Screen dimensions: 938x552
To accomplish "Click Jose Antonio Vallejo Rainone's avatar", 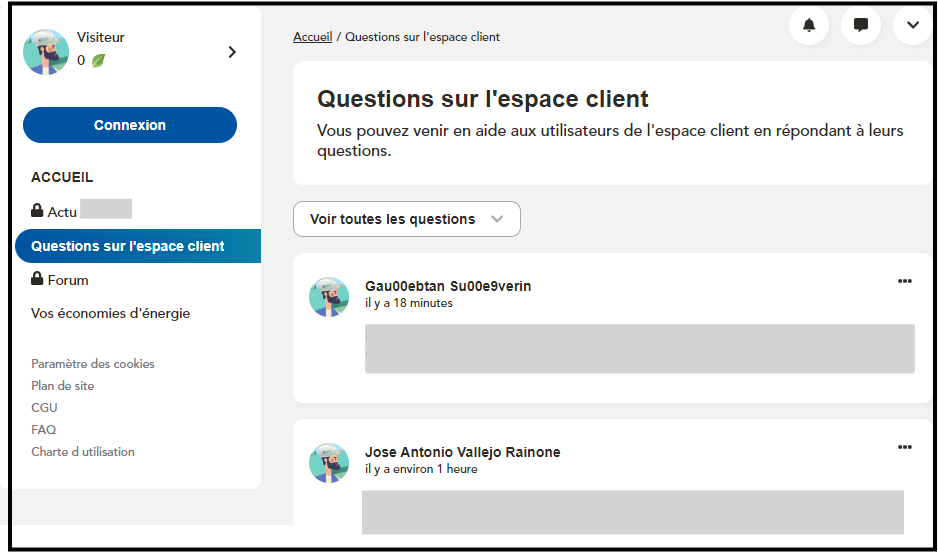I will 329,463.
